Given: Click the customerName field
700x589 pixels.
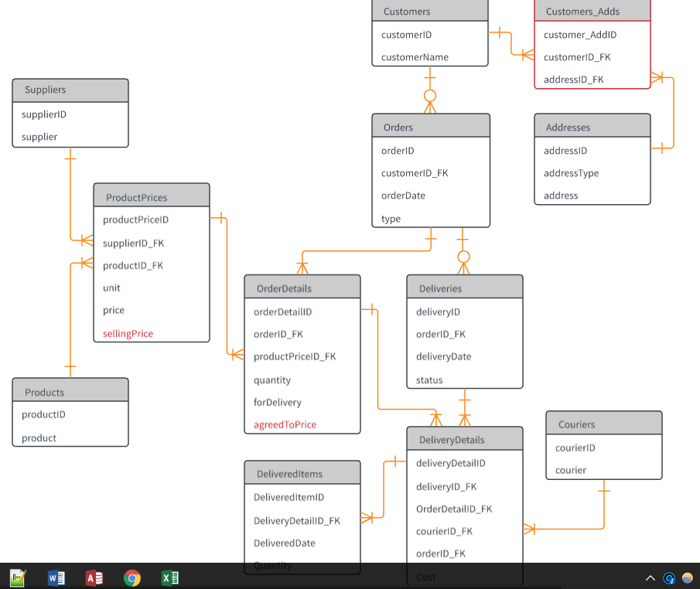Looking at the screenshot, I should click(x=415, y=57).
